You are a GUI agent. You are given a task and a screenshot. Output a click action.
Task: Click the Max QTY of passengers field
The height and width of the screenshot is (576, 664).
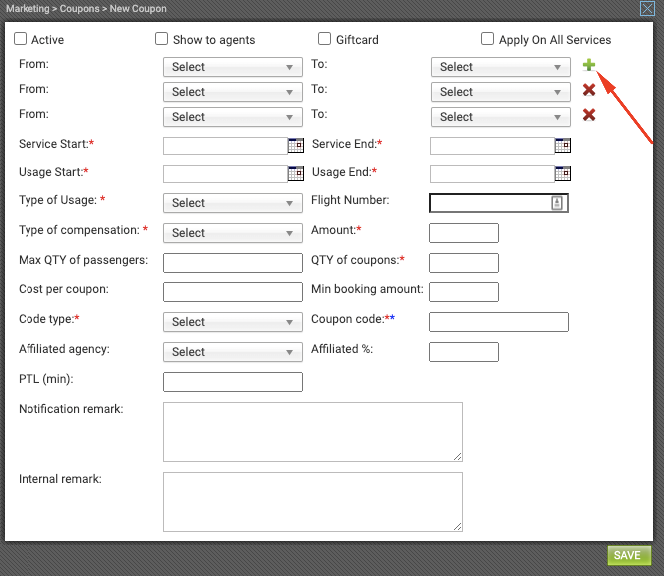(x=233, y=263)
